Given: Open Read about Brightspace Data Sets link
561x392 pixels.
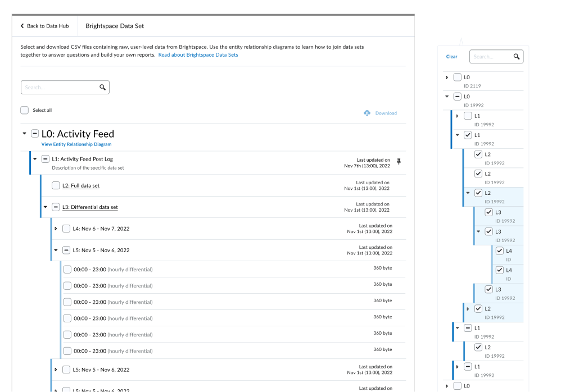Looking at the screenshot, I should pyautogui.click(x=198, y=54).
